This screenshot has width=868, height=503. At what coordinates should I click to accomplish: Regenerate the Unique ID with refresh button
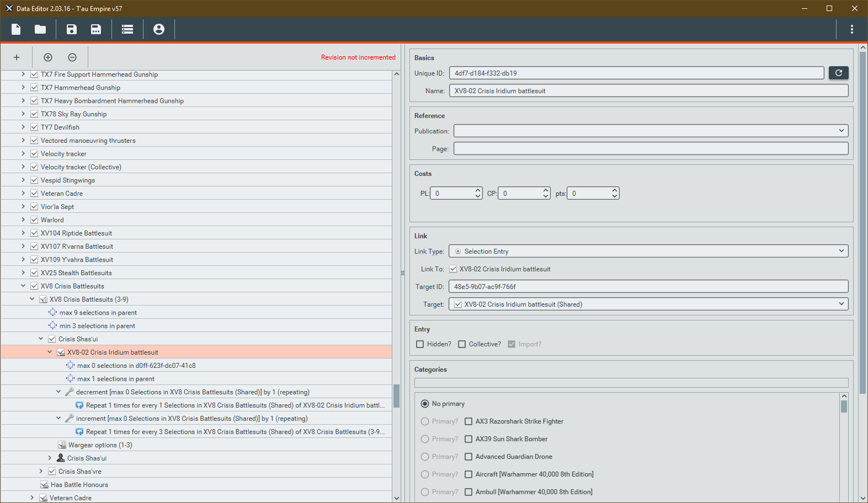[x=839, y=73]
